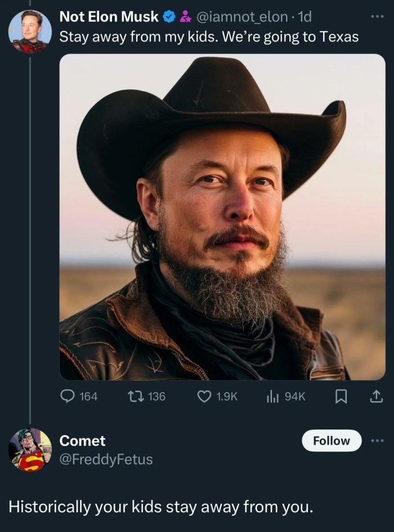Click the "Not Elon Musk" display name
This screenshot has width=394, height=532.
click(x=109, y=17)
